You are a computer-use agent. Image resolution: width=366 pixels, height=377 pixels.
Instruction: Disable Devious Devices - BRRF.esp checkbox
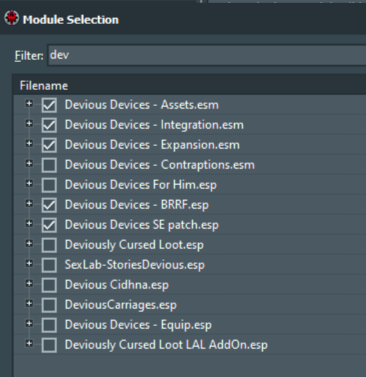(x=49, y=205)
